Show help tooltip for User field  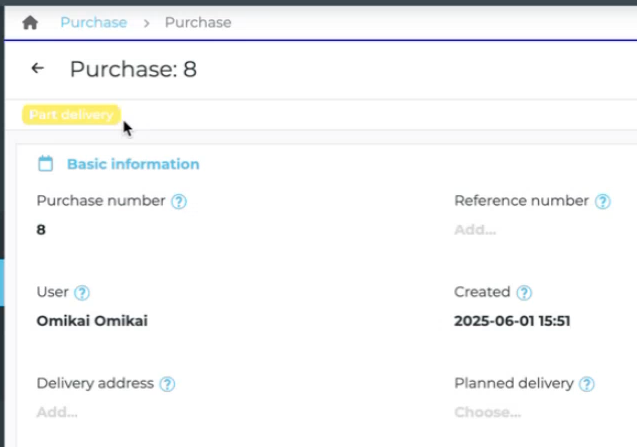(82, 293)
